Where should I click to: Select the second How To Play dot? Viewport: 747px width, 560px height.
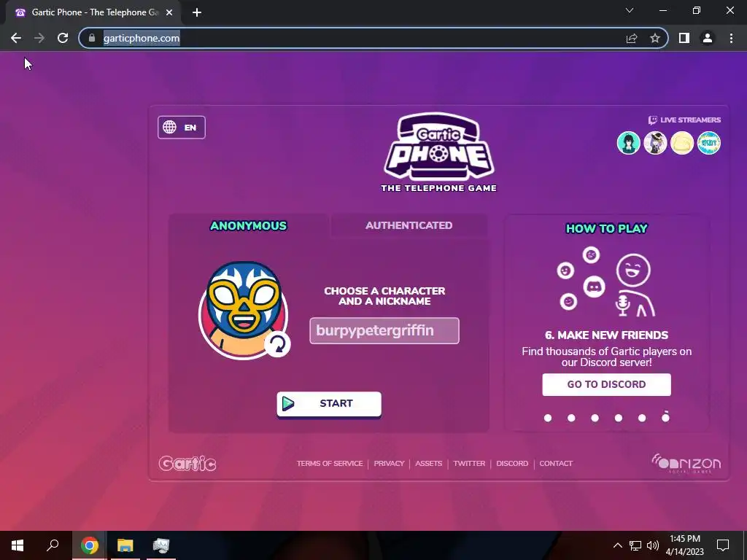point(571,418)
